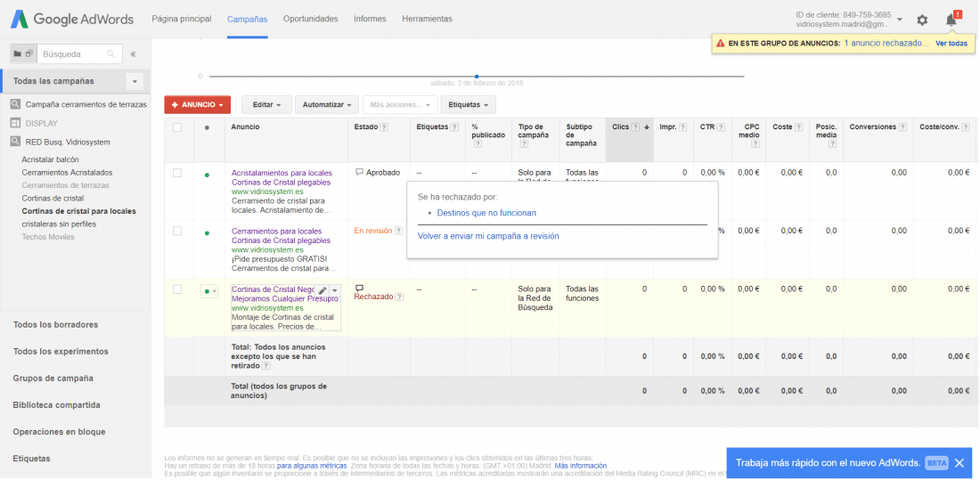980x480 pixels.
Task: Open the Etiquetas toolbar dropdown
Action: coord(468,104)
